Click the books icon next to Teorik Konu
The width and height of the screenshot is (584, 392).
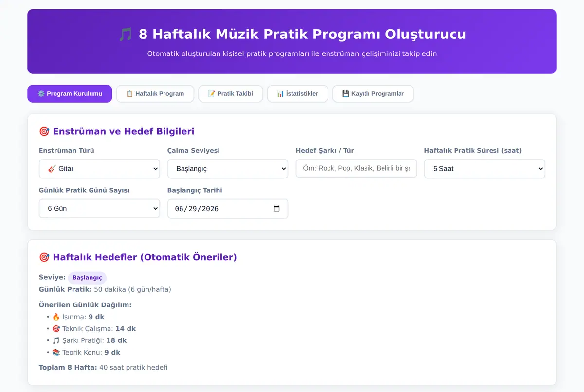(x=56, y=352)
